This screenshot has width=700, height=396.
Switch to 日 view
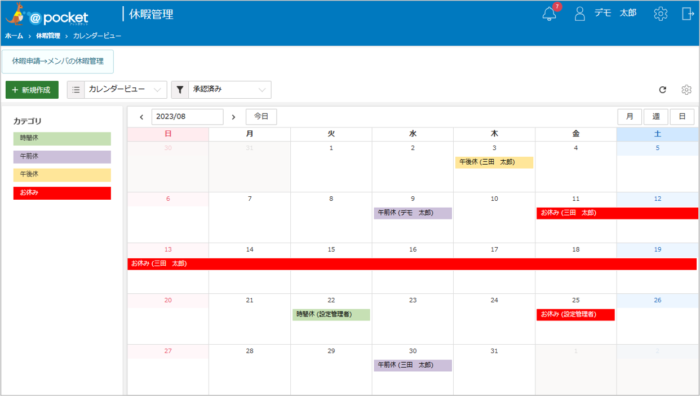682,117
